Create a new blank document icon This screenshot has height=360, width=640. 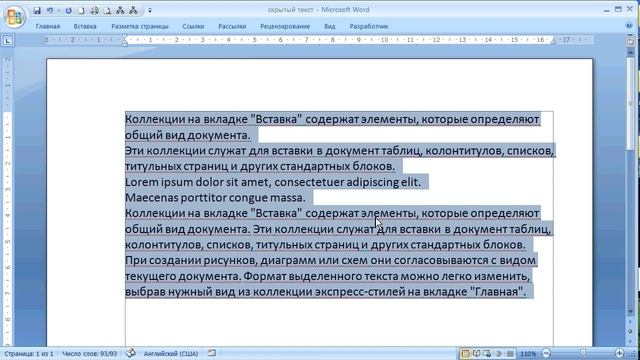(x=81, y=11)
